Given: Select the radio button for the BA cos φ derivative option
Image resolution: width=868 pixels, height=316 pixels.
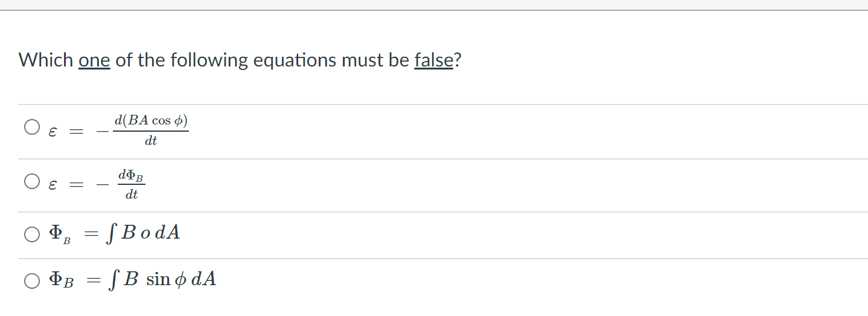Looking at the screenshot, I should (32, 127).
